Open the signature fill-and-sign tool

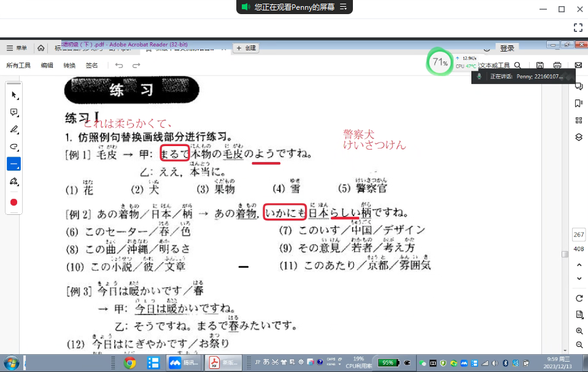[x=14, y=182]
